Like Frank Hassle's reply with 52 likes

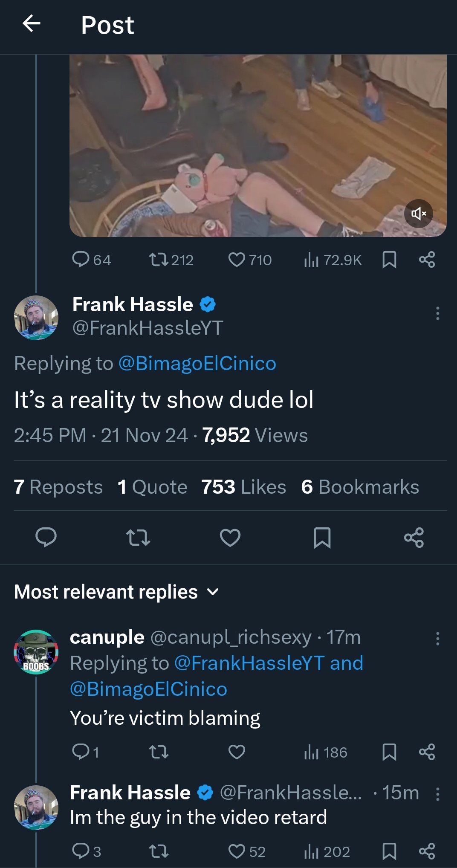point(247,851)
